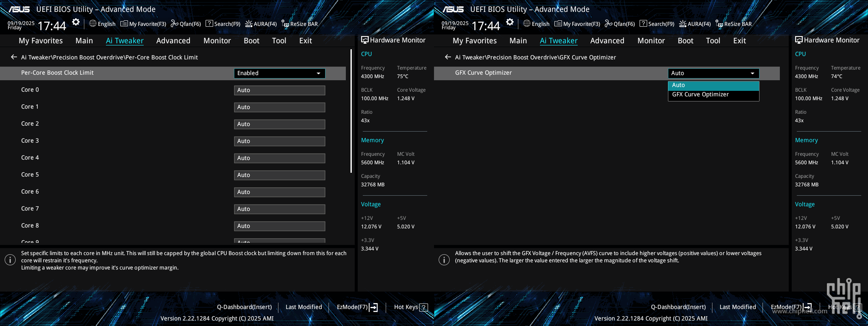
Task: Switch to Monitor tab in left window
Action: tap(217, 41)
